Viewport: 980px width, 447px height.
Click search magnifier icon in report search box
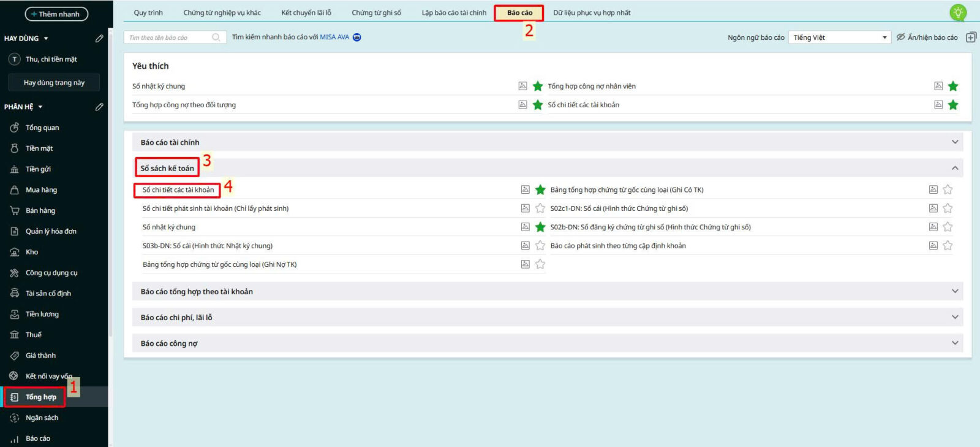[216, 37]
